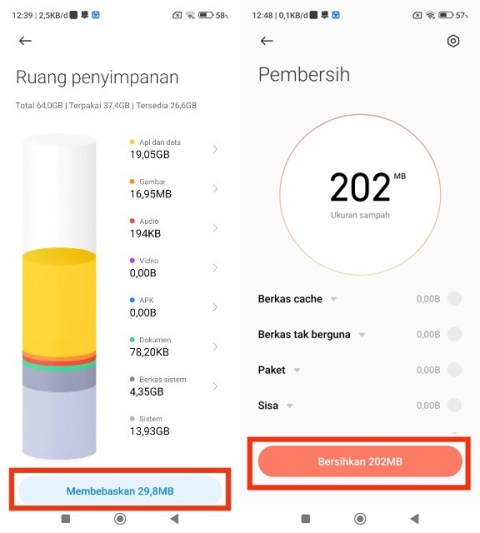
Task: Tap recents square in left navigation bar
Action: click(66, 519)
